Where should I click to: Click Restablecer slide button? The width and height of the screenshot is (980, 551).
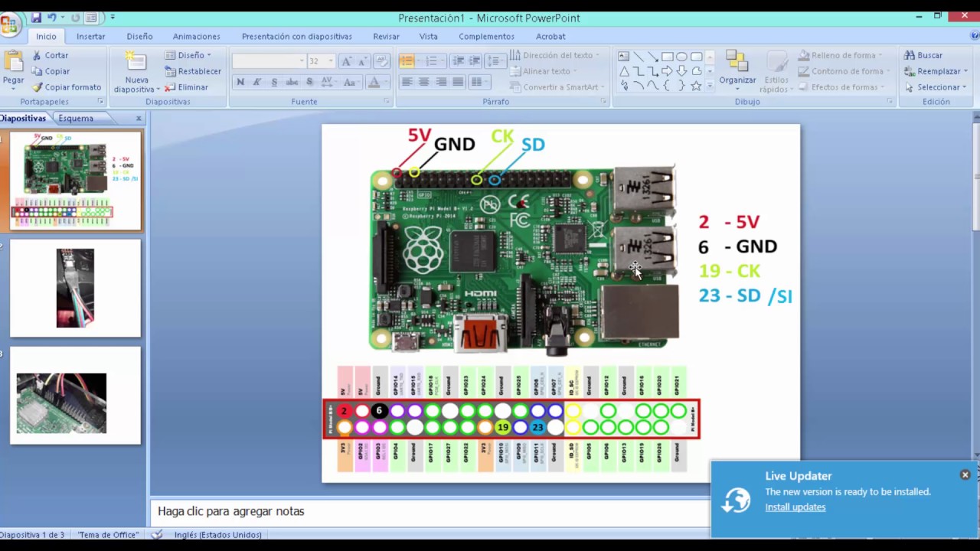[193, 71]
